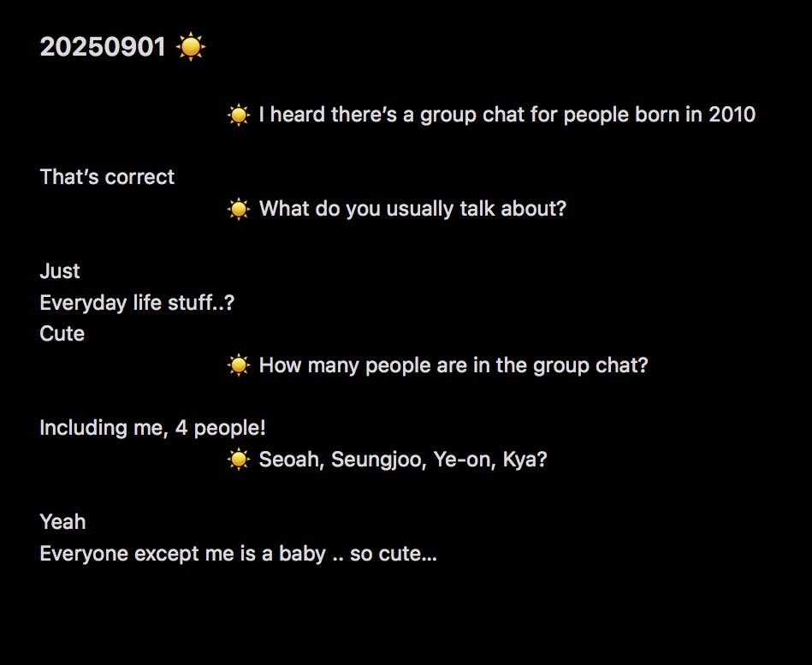
Task: Click the sun icon before 'I heard there's a group chat'
Action: pos(238,115)
